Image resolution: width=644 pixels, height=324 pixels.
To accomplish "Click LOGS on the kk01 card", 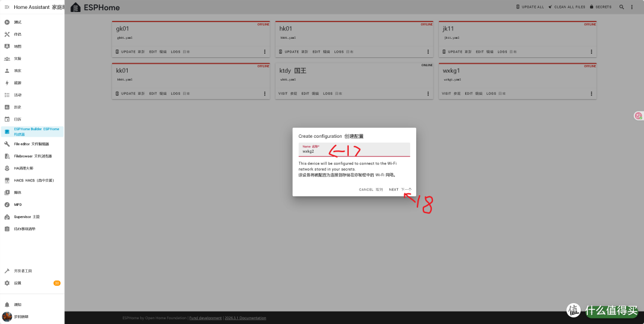I will pyautogui.click(x=180, y=94).
